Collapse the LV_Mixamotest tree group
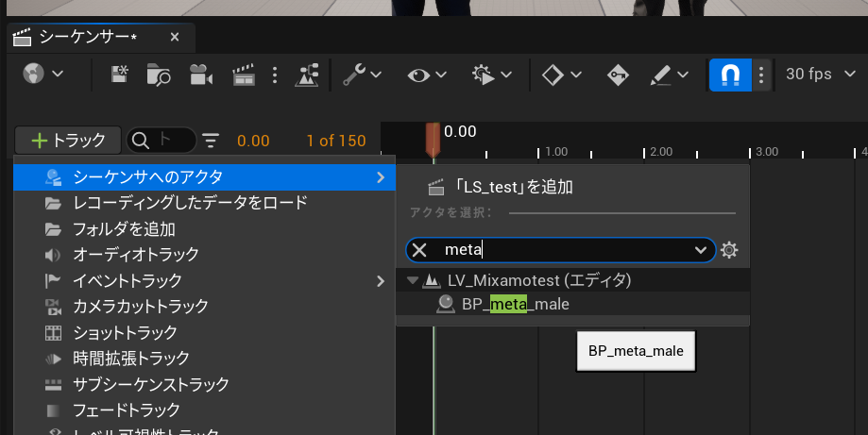Screen dimensions: 868x435 point(412,280)
